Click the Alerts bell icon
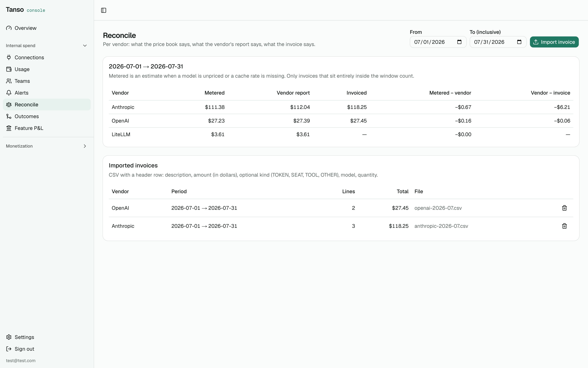 [9, 93]
